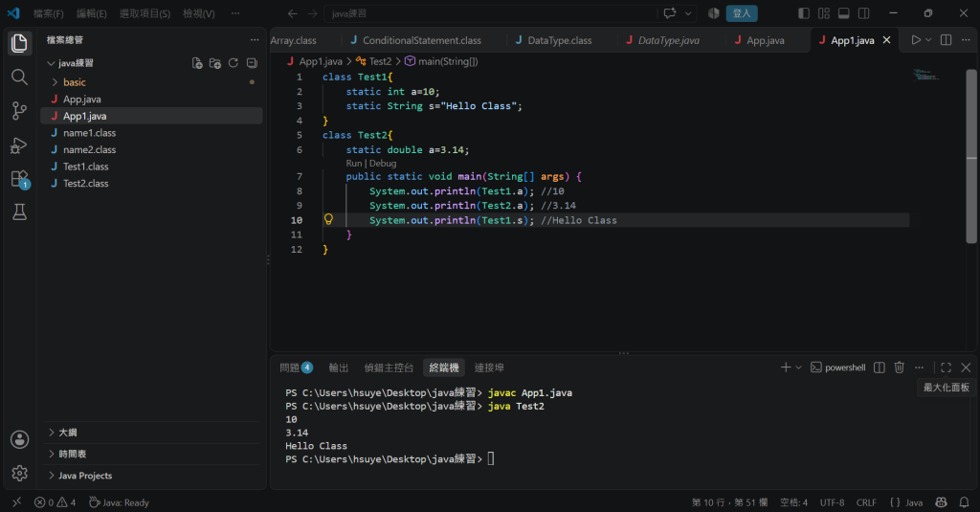Screen dimensions: 980x512
Task: Open Source Control view
Action: coord(19,111)
